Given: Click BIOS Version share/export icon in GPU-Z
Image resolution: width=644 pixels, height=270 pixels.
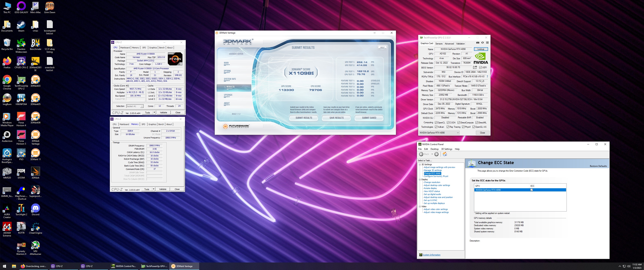Looking at the screenshot, I should click(x=475, y=67).
